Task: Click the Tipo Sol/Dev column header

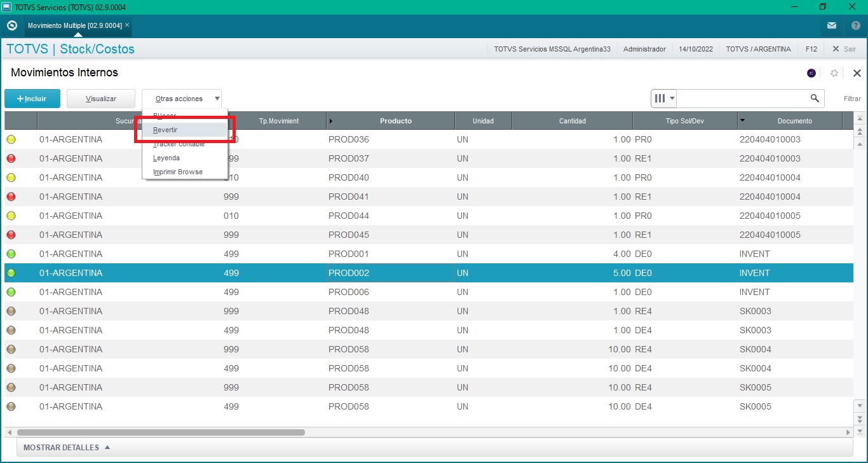Action: pos(684,121)
